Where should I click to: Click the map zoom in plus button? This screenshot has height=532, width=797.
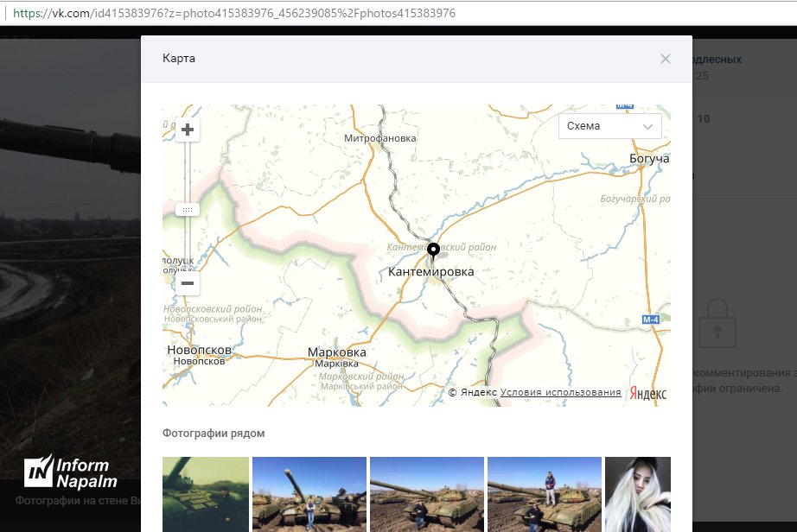point(188,130)
